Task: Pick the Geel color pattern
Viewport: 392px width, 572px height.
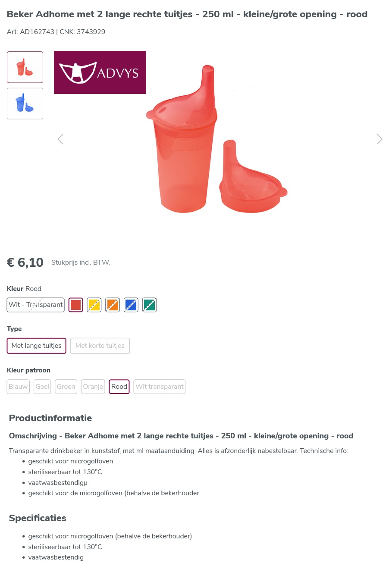Action: pyautogui.click(x=42, y=387)
